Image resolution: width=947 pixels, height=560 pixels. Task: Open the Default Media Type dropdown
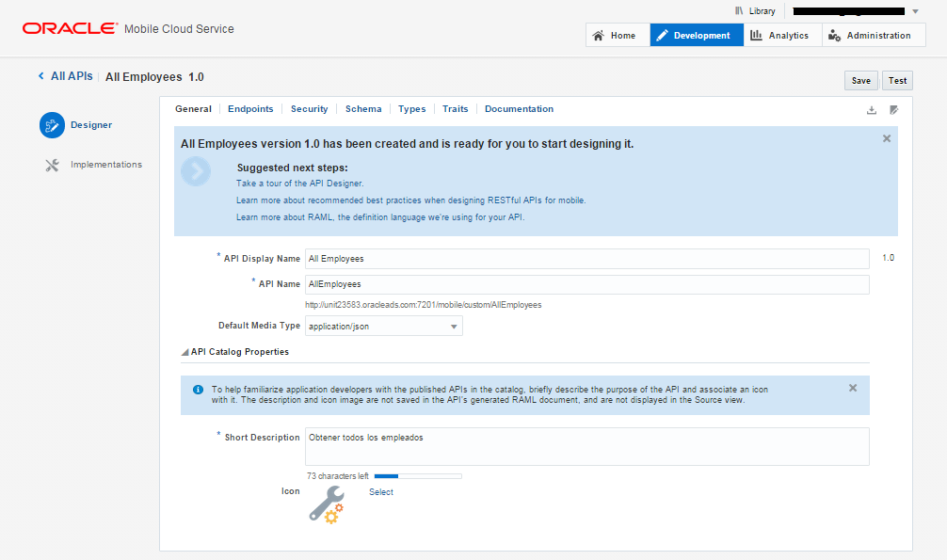tap(384, 327)
